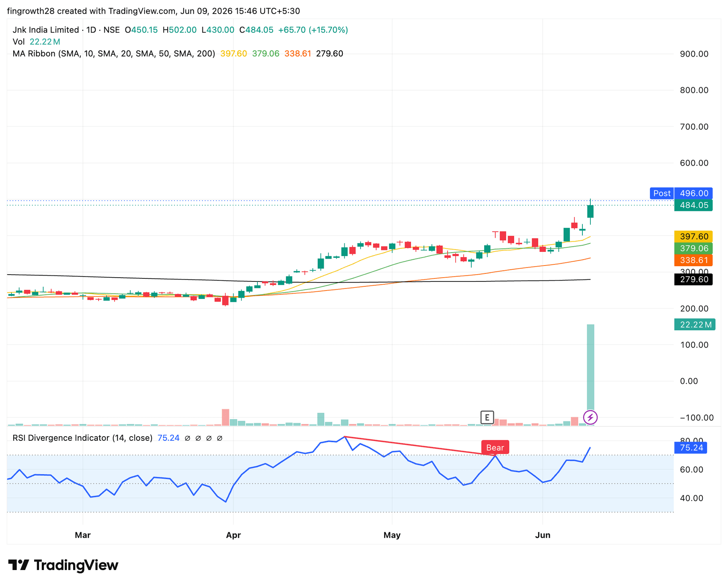Select the RSI Divergence Indicator legend title
Screen dimensions: 728x586
coord(82,438)
